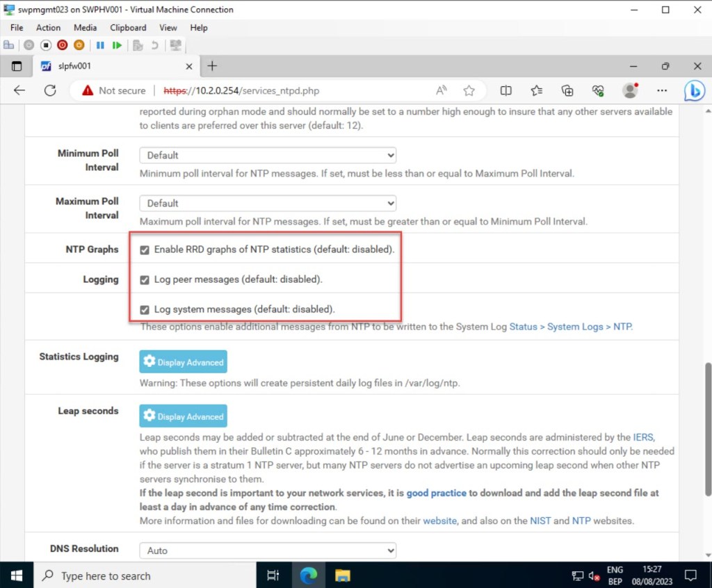Viewport: 712px width, 588px height.
Task: Open Minimum Poll Interval dropdown
Action: coord(268,155)
